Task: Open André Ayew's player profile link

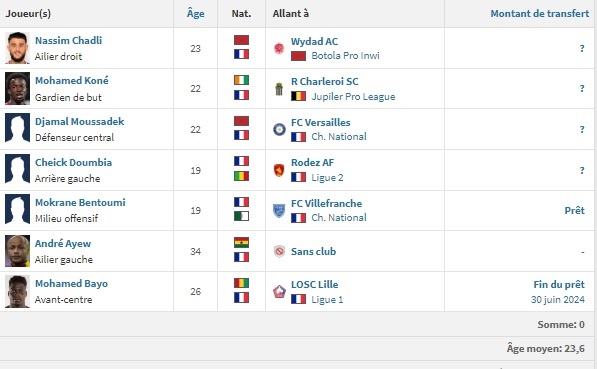Action: [63, 244]
